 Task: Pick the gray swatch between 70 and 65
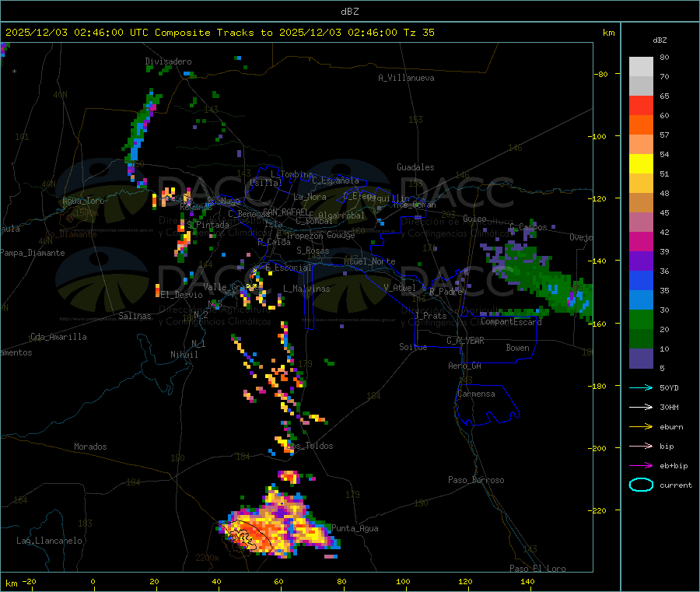pos(641,86)
